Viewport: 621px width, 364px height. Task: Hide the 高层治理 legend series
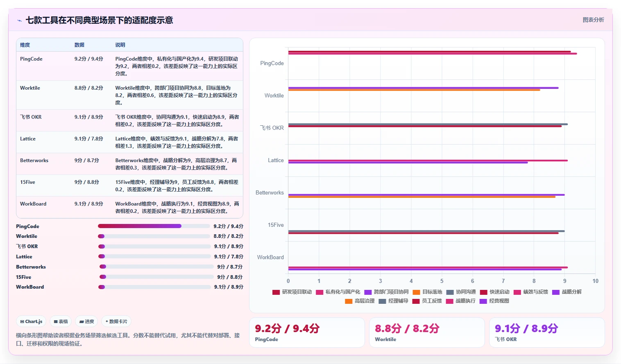pos(360,301)
